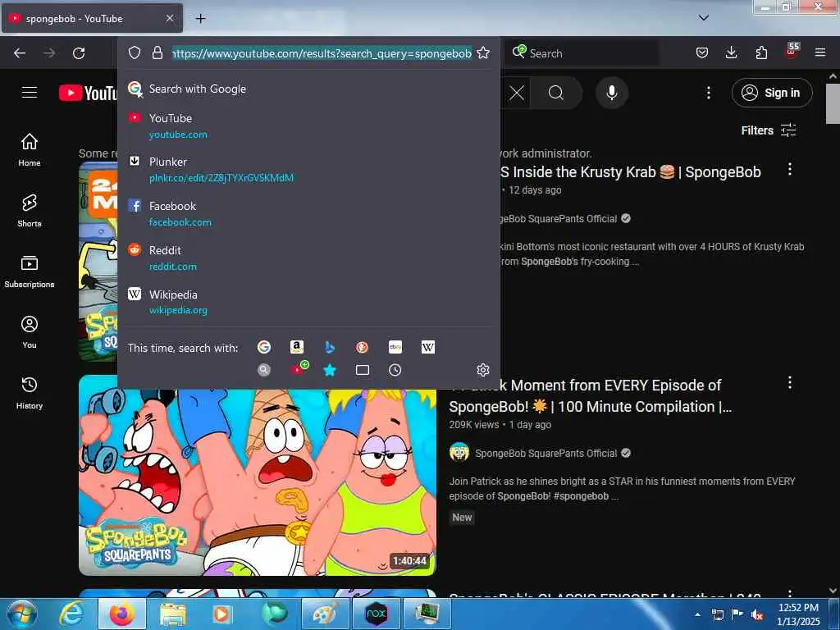
Task: Search this time with Amazon icon
Action: [297, 347]
